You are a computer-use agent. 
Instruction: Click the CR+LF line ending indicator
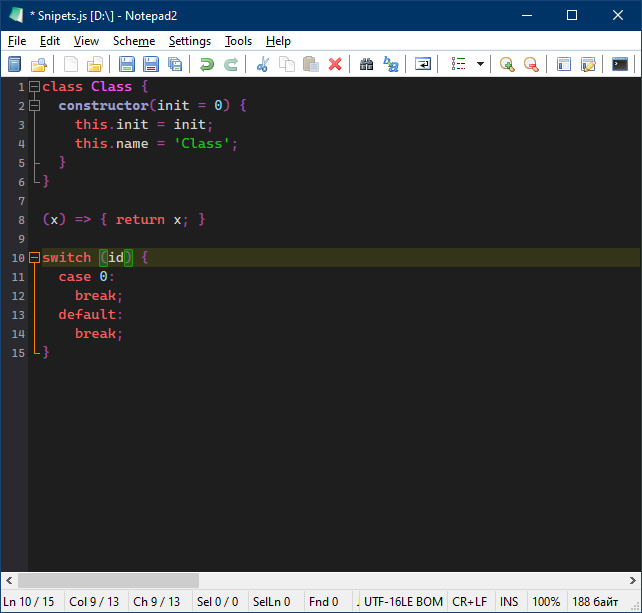tap(470, 602)
